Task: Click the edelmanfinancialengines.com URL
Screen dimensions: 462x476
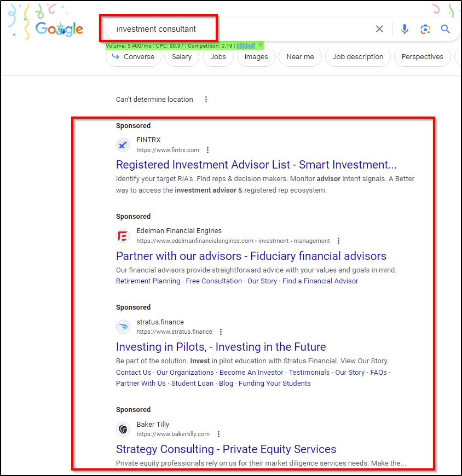Action: (233, 241)
